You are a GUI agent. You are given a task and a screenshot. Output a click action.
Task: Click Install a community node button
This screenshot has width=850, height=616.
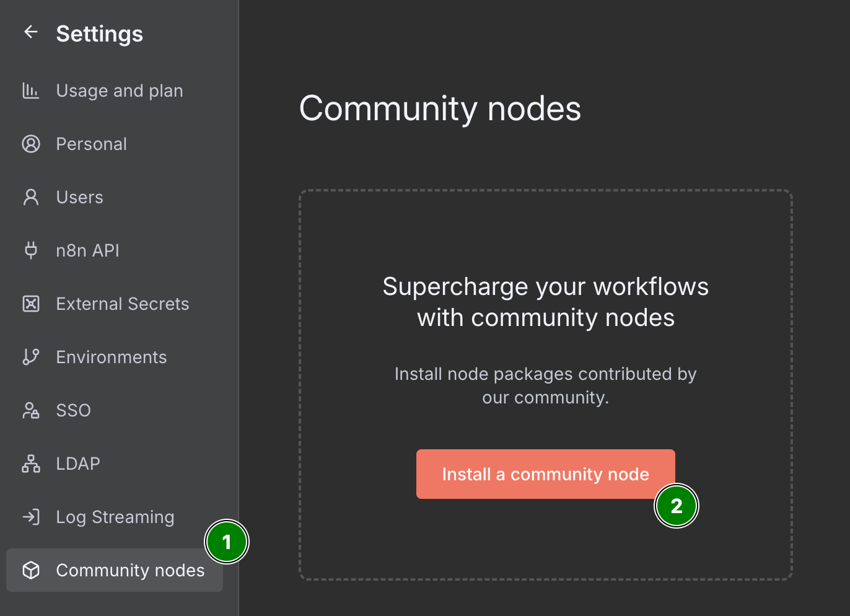coord(545,474)
